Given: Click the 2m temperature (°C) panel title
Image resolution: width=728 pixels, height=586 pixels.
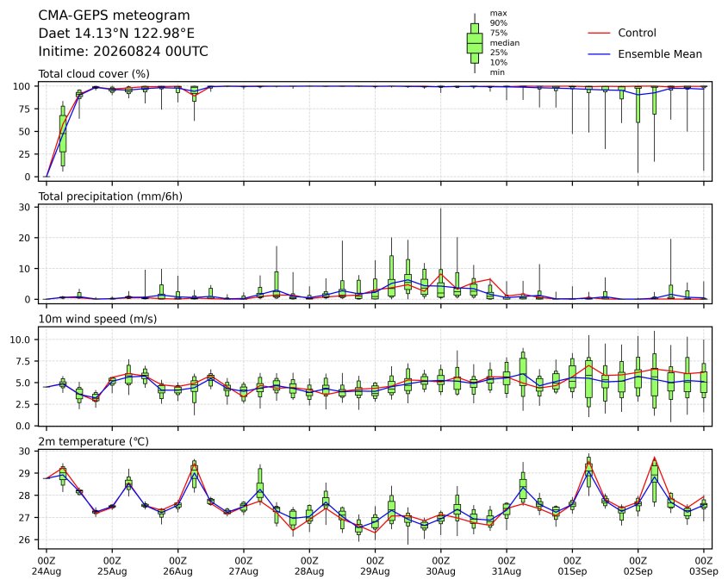Looking at the screenshot, I should 93,441.
